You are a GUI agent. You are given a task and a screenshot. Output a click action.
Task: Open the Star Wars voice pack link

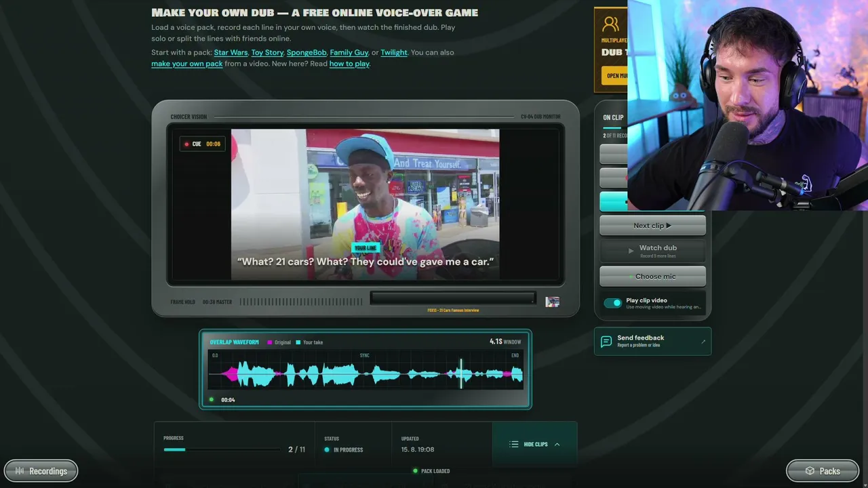point(231,52)
